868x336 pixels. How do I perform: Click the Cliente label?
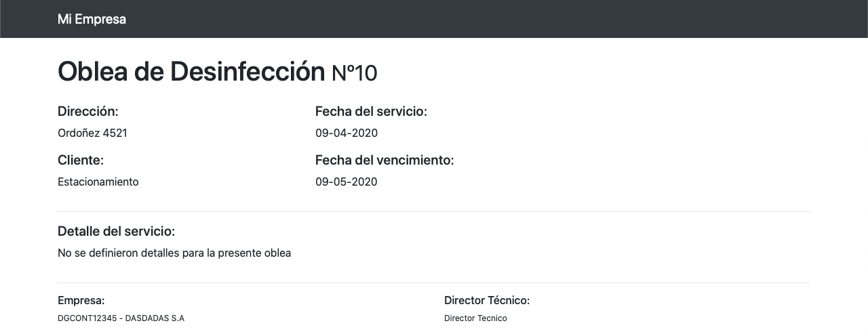tap(81, 160)
